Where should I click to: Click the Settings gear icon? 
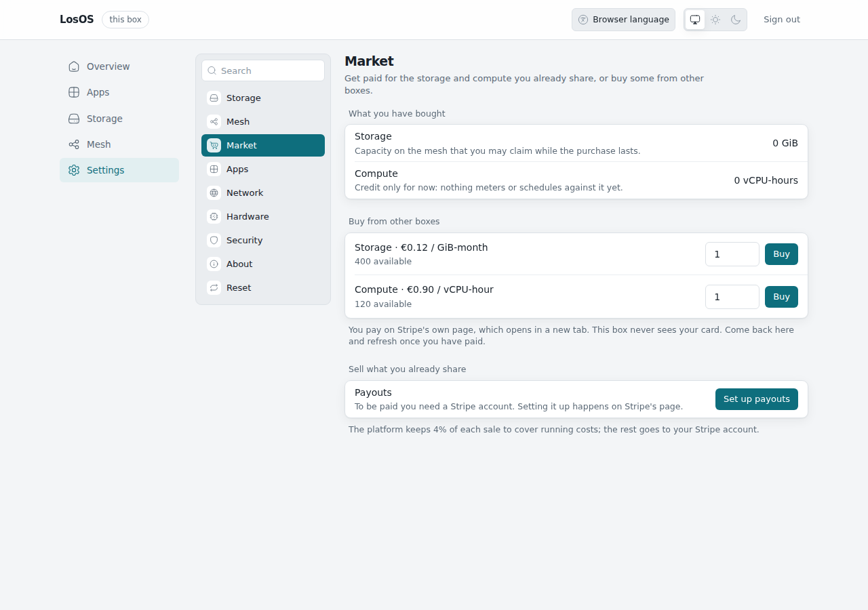[x=74, y=170]
